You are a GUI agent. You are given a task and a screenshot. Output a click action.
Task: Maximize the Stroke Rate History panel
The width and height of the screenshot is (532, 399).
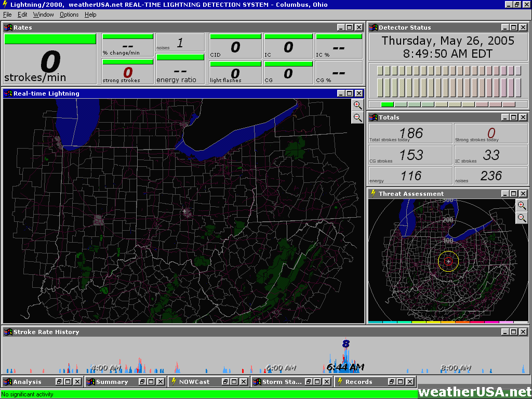514,332
